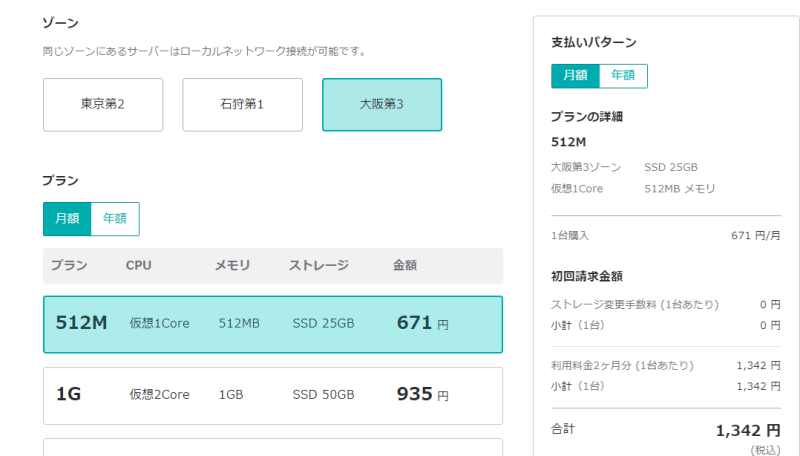Set 支払いパターン to 年額

623,76
